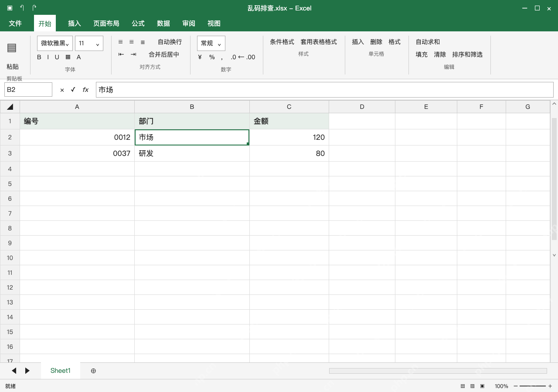
Task: Redo the last undone action
Action: click(x=34, y=8)
